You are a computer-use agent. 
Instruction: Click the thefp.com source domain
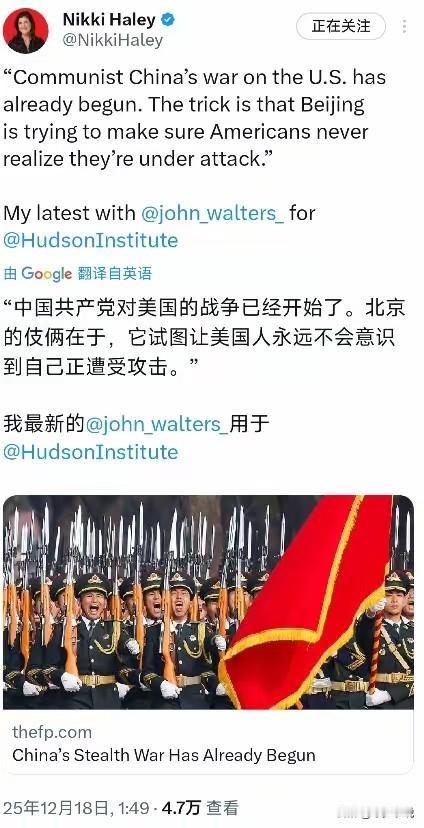click(52, 732)
